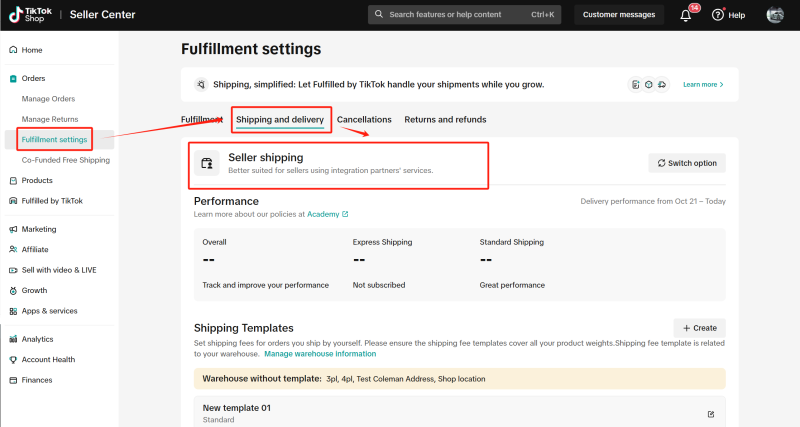
Task: Open the Returns and refunds tab
Action: click(x=445, y=119)
